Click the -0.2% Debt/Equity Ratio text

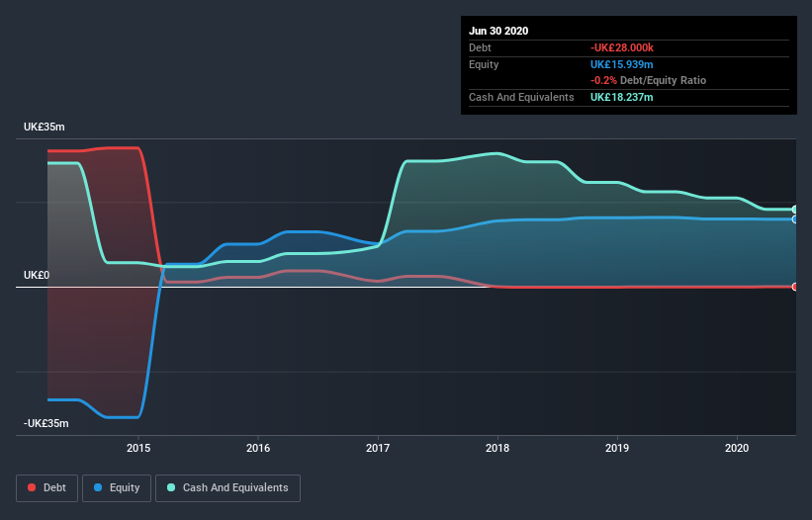649,81
